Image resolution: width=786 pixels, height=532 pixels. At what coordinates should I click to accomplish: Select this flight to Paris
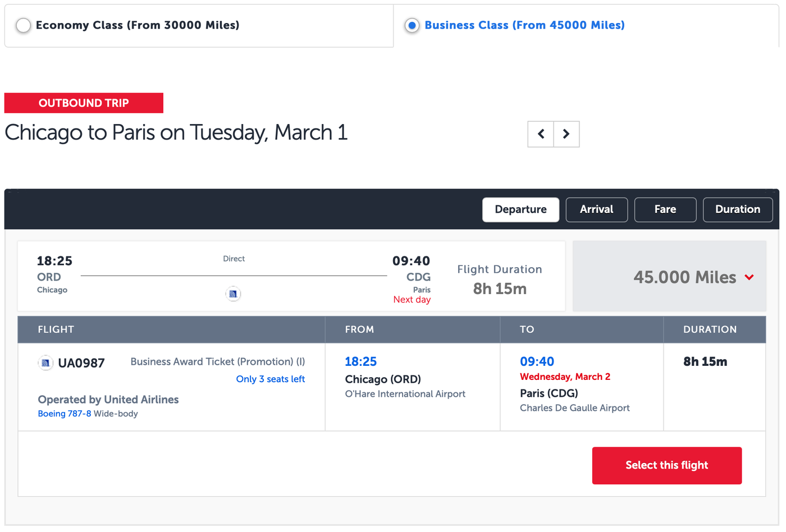666,465
